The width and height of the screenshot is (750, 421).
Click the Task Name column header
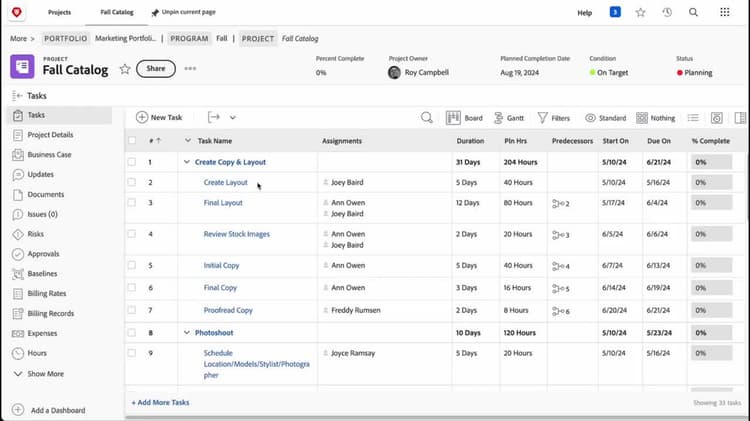pos(215,141)
